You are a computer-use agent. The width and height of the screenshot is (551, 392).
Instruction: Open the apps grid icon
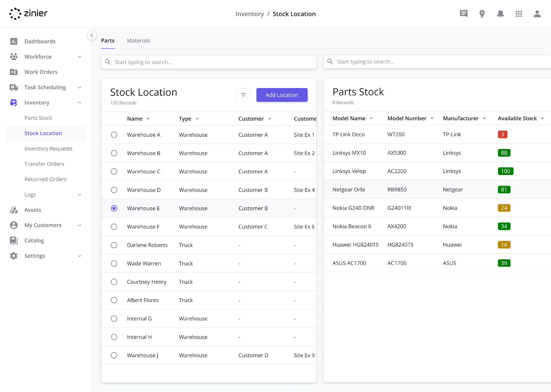pyautogui.click(x=519, y=14)
